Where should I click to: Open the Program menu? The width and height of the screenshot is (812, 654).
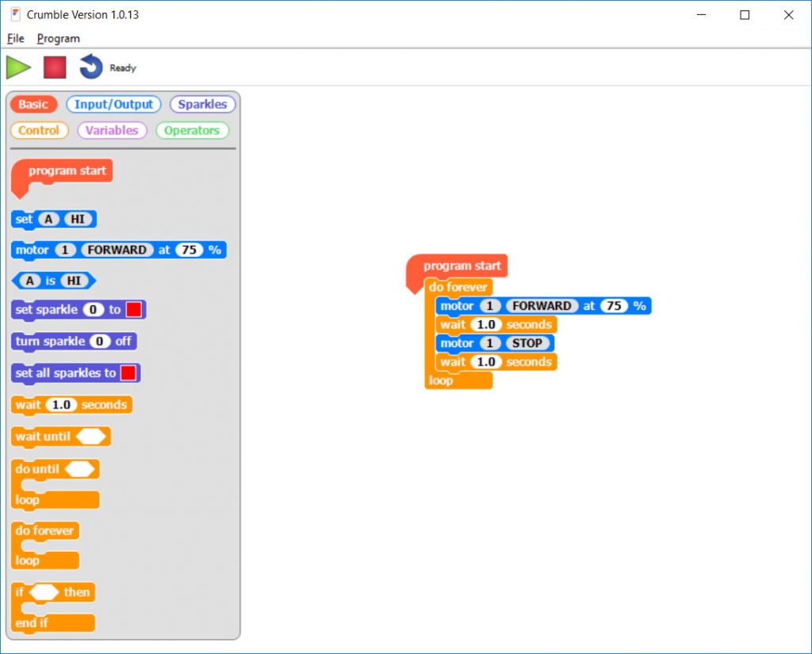click(59, 38)
